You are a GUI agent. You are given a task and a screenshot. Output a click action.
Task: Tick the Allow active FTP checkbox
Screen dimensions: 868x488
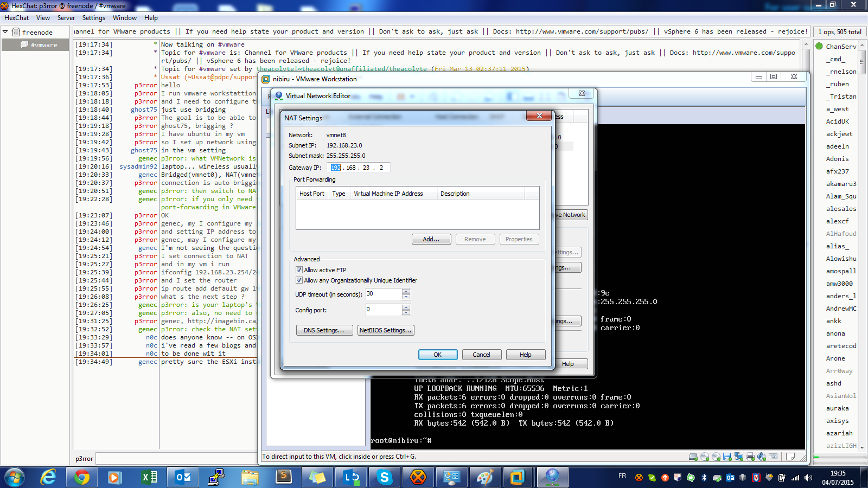[x=299, y=270]
